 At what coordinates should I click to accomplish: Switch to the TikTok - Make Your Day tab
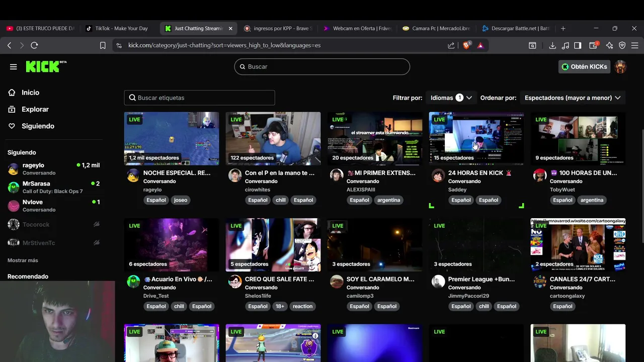pos(117,29)
